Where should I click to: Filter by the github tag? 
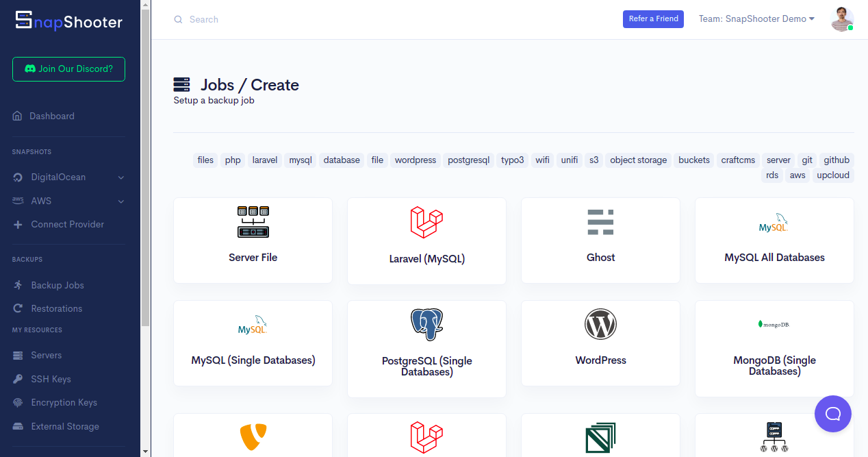click(837, 160)
